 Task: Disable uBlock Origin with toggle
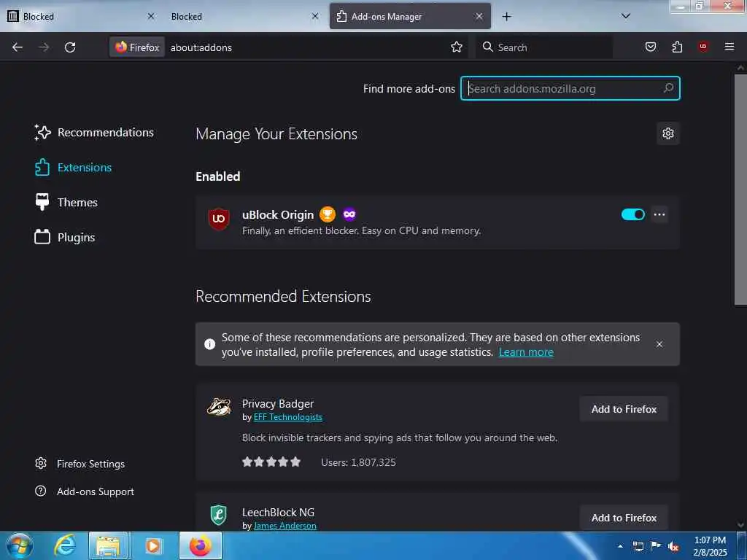[632, 214]
